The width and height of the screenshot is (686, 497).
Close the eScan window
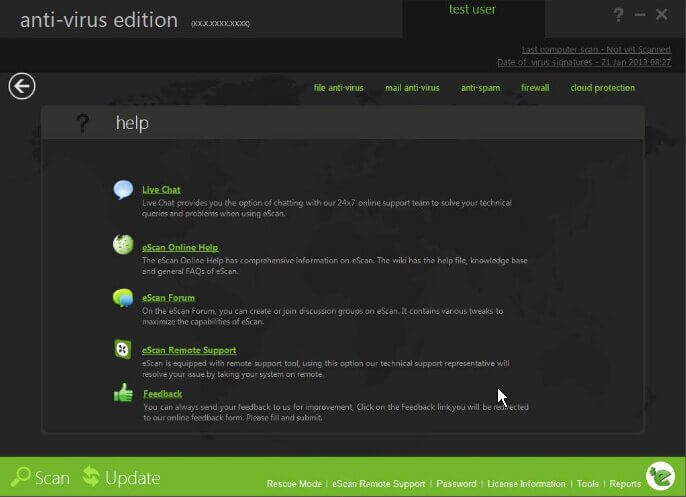tap(662, 14)
